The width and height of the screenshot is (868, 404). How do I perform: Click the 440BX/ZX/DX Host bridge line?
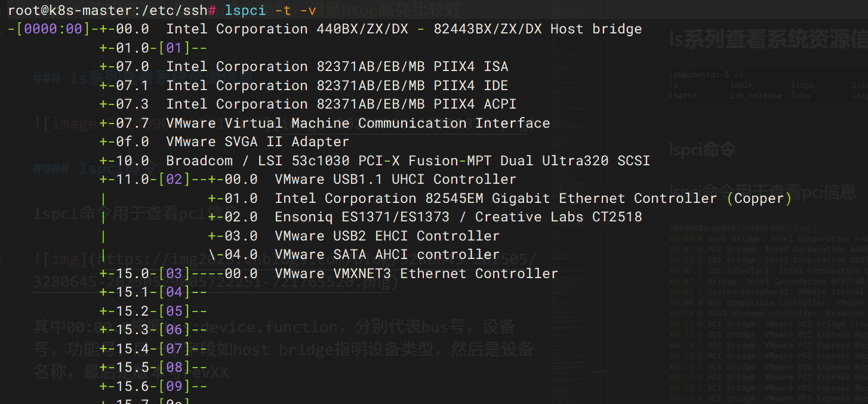coord(404,29)
